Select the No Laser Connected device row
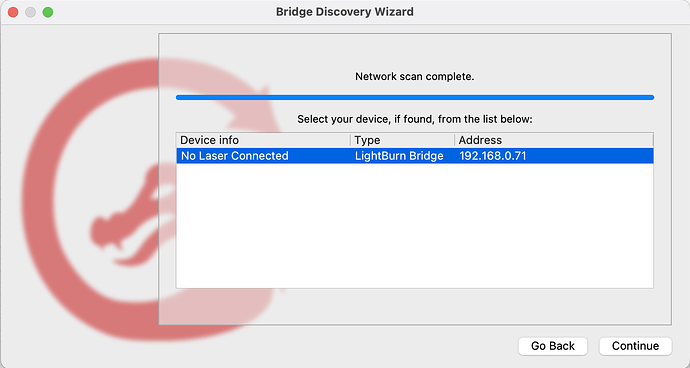Image resolution: width=690 pixels, height=368 pixels. (x=415, y=156)
